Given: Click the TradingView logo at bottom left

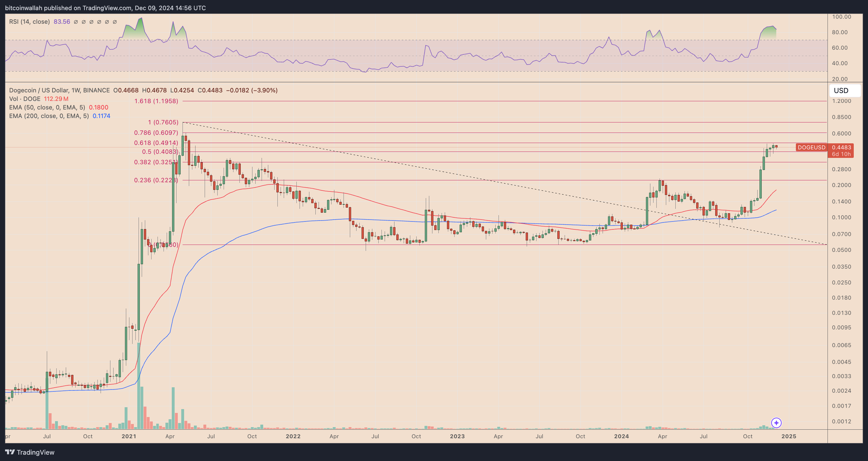Looking at the screenshot, I should [x=30, y=452].
